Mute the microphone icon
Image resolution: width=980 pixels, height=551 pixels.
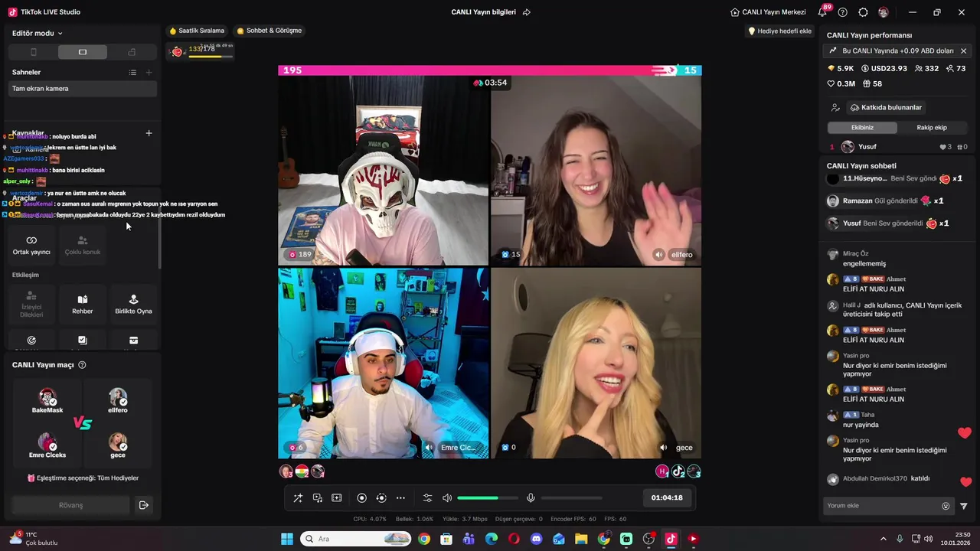pos(531,498)
